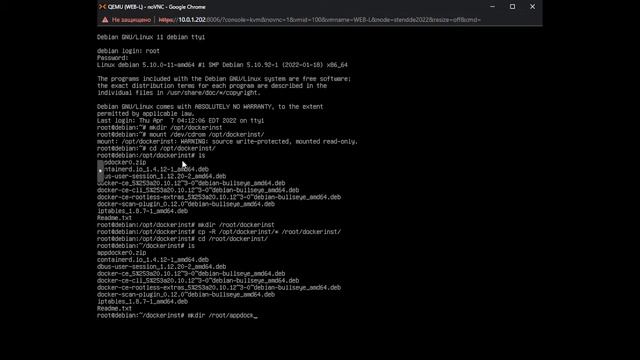Click the 'cp -R /opt/dockerinst/*' command line

(x=269, y=232)
